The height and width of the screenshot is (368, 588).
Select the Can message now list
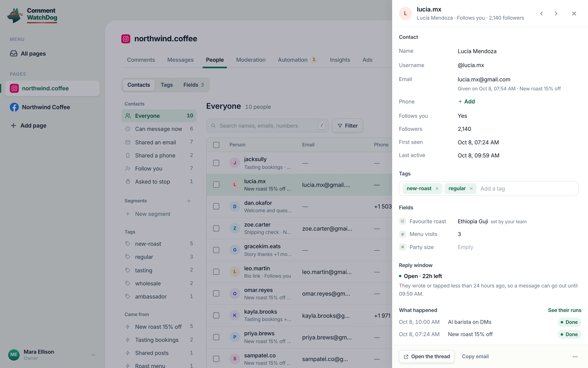pos(159,129)
